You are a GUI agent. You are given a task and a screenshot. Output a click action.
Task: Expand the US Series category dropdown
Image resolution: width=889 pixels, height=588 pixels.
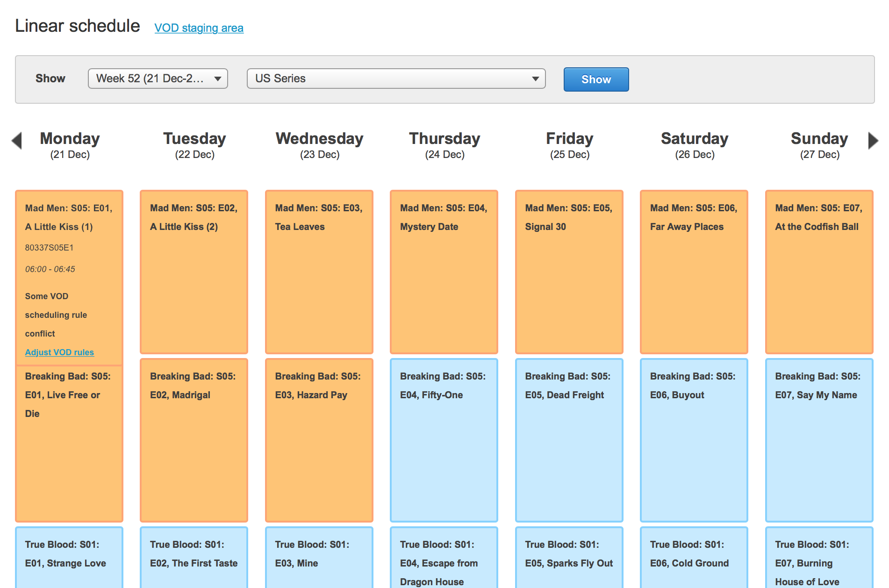coord(396,79)
